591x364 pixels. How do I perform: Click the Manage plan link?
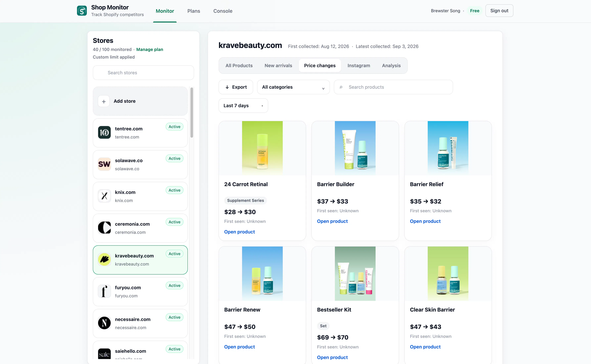pyautogui.click(x=150, y=50)
